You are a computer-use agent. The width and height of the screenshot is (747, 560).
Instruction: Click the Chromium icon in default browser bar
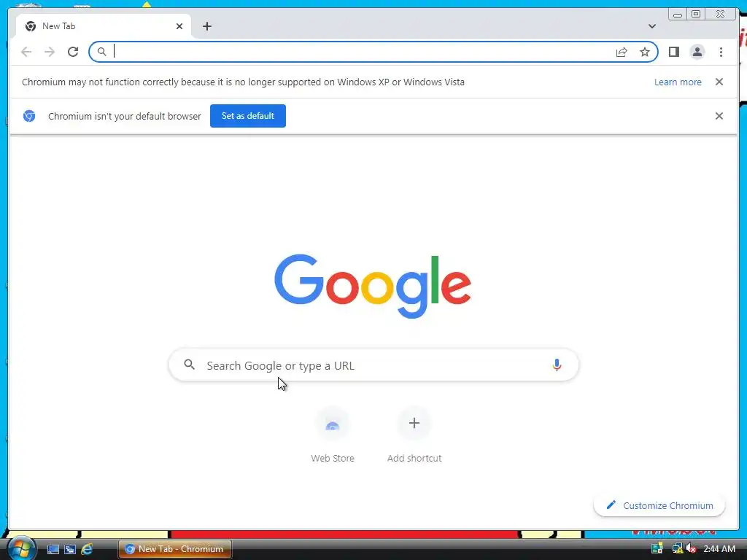click(x=29, y=116)
